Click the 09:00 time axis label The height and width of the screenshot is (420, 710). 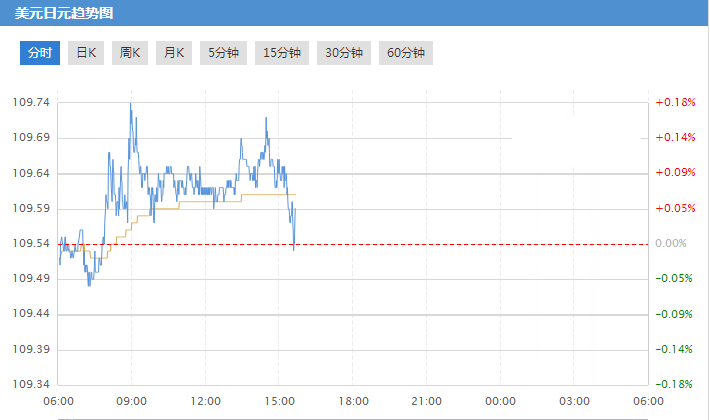(x=132, y=401)
